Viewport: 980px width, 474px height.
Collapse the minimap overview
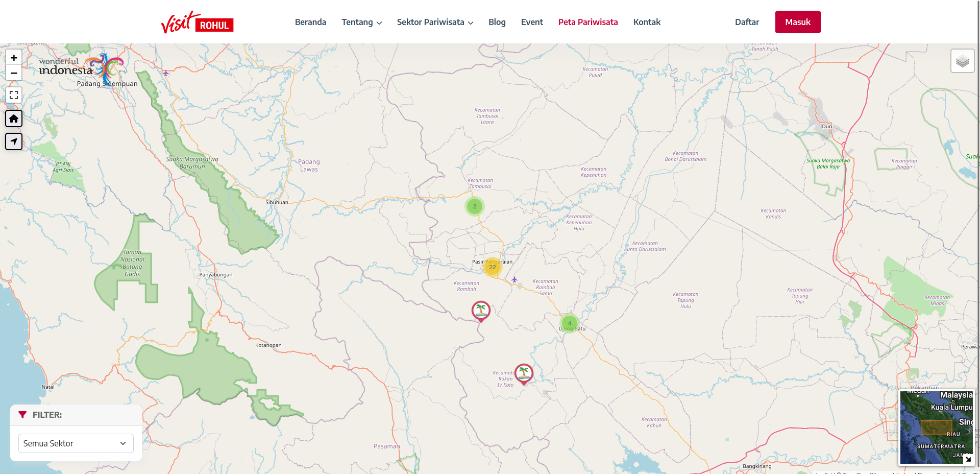point(968,459)
